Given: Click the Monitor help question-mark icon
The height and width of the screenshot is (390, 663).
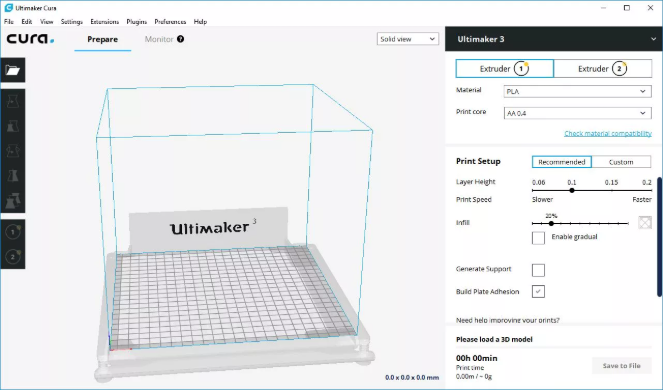Looking at the screenshot, I should point(181,39).
